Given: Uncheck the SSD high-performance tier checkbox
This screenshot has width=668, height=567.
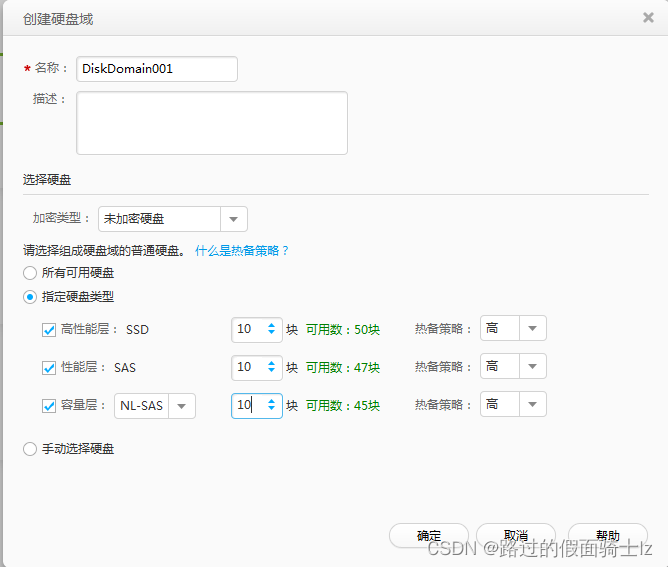Looking at the screenshot, I should pos(49,330).
